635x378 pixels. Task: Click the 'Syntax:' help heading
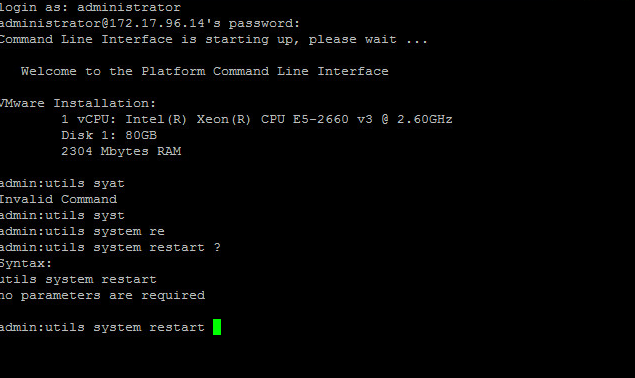coord(26,263)
